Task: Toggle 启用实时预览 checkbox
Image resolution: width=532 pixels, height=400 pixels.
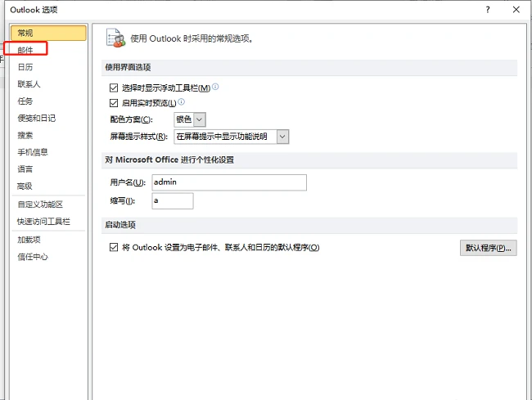Action: (114, 103)
